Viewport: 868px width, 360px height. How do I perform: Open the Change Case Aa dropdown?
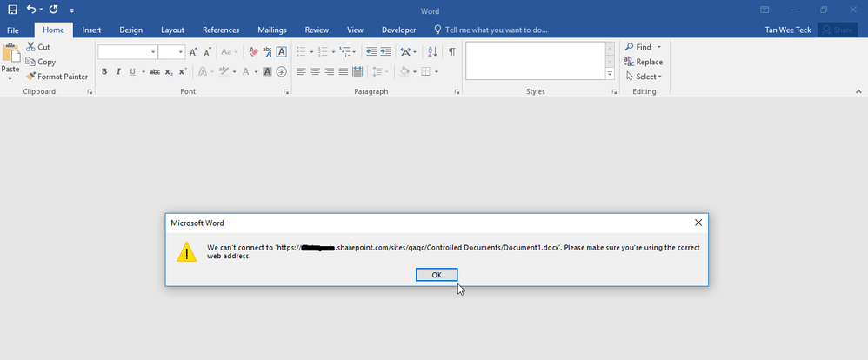[229, 52]
